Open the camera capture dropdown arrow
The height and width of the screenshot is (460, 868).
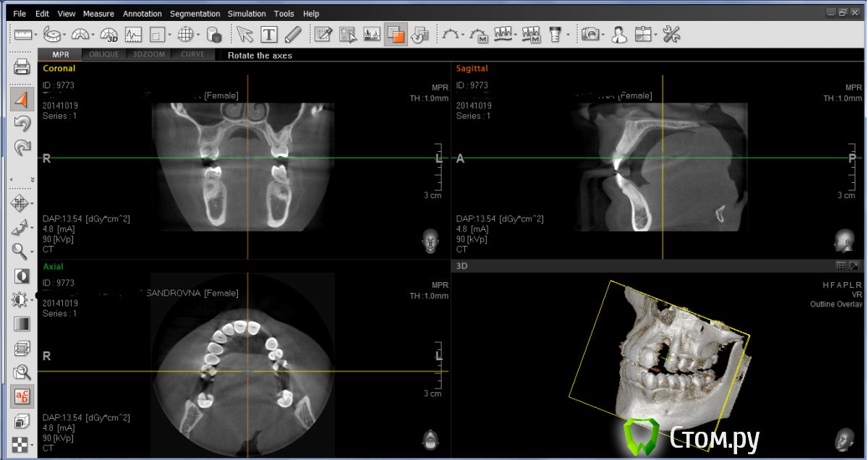coord(603,35)
